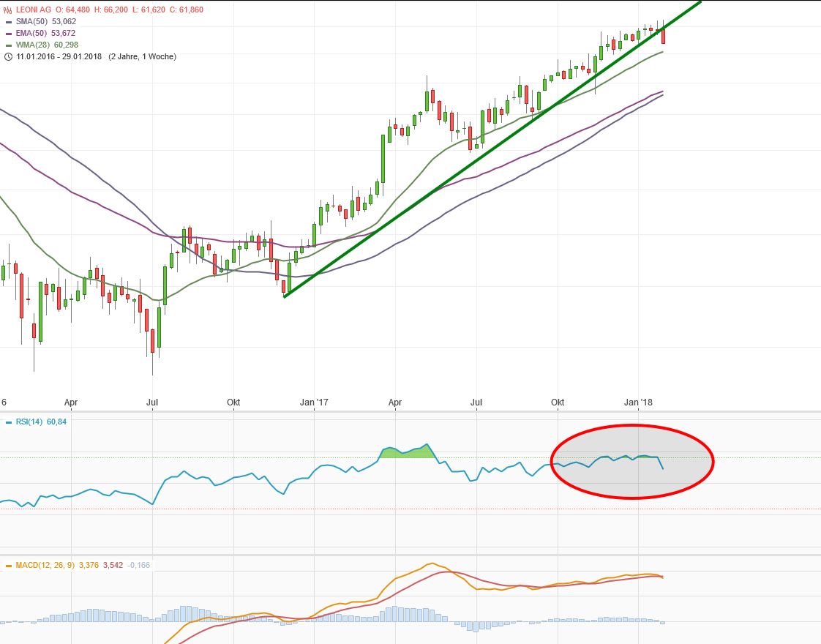
Task: Open the RSI(14) indicator label
Action: (x=30, y=422)
